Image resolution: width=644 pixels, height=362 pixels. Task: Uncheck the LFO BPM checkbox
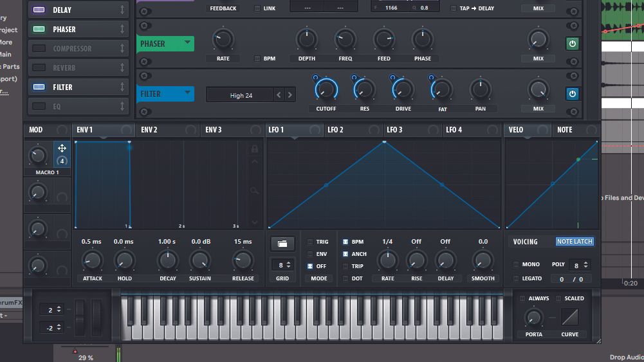[345, 242]
